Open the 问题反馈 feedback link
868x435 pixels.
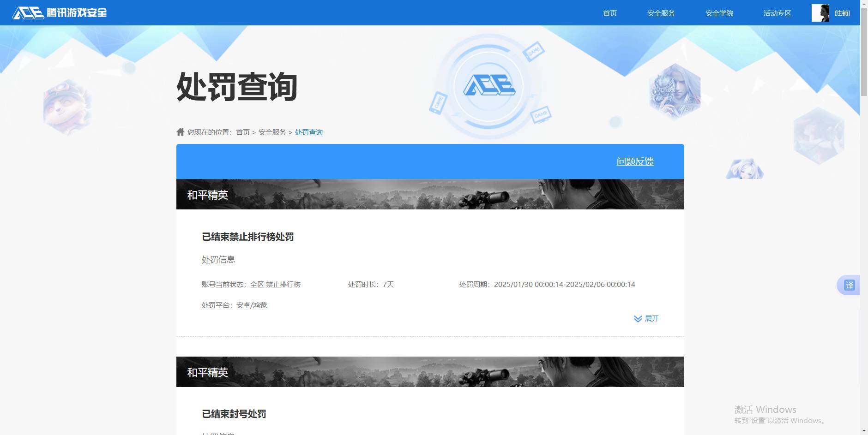click(x=635, y=161)
